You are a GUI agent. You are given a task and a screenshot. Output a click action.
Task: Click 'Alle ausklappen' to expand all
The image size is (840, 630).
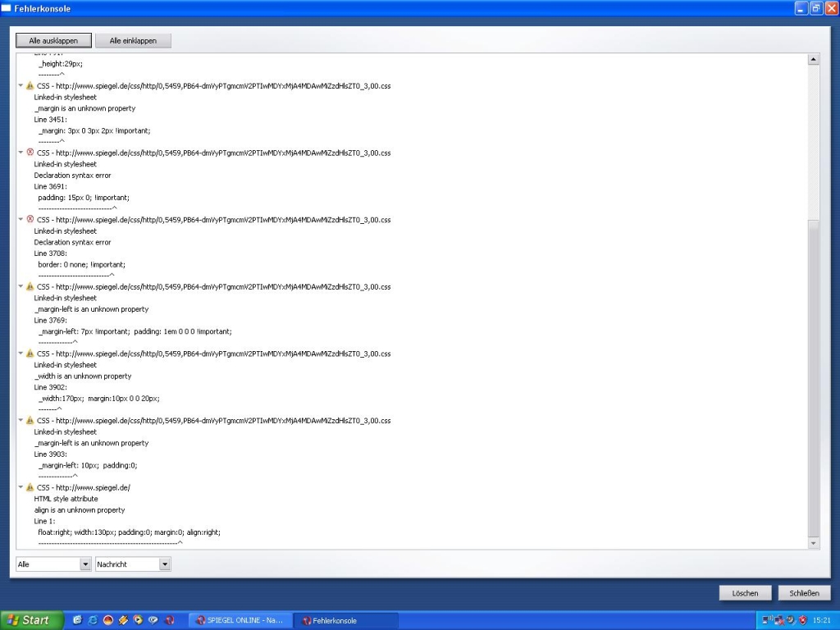[x=53, y=41]
